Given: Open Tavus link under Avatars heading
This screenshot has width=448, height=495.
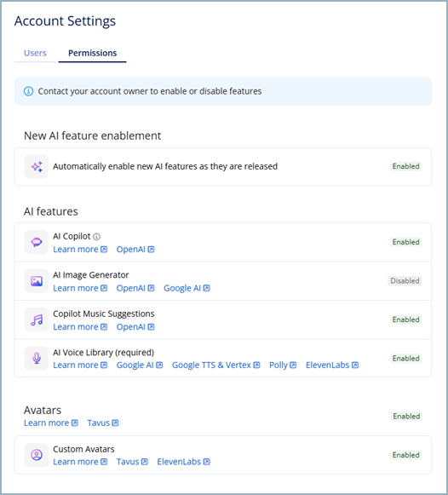Looking at the screenshot, I should point(103,423).
